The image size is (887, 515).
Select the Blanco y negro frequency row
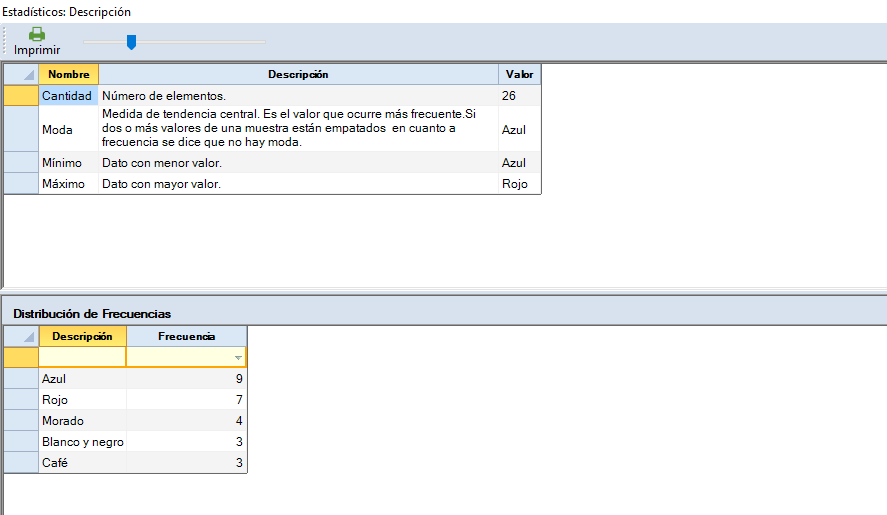tap(83, 442)
